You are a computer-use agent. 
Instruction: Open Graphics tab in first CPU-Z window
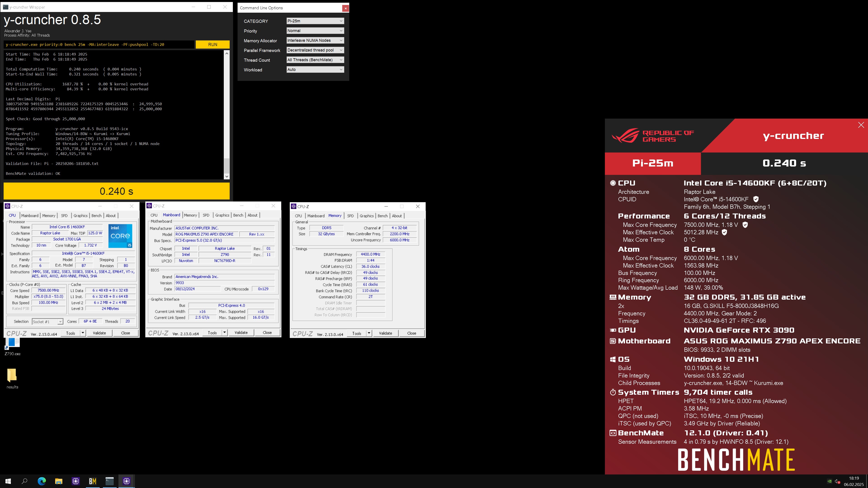coord(80,216)
